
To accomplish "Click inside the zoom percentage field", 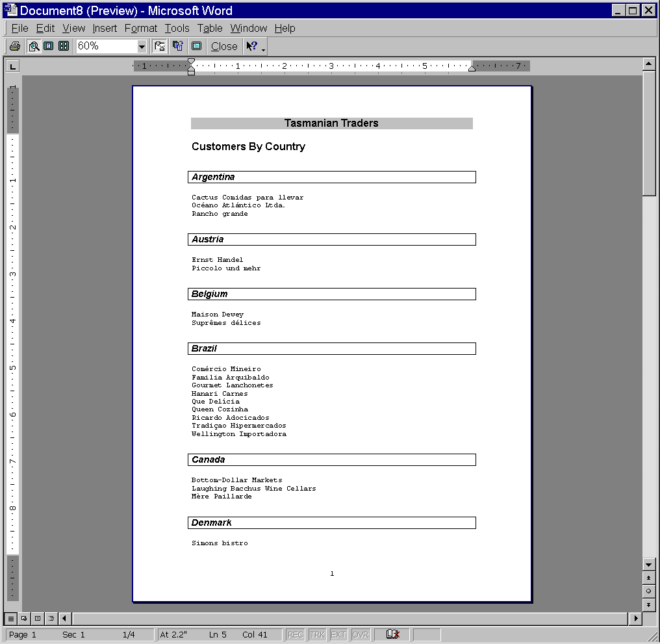I will coord(107,46).
